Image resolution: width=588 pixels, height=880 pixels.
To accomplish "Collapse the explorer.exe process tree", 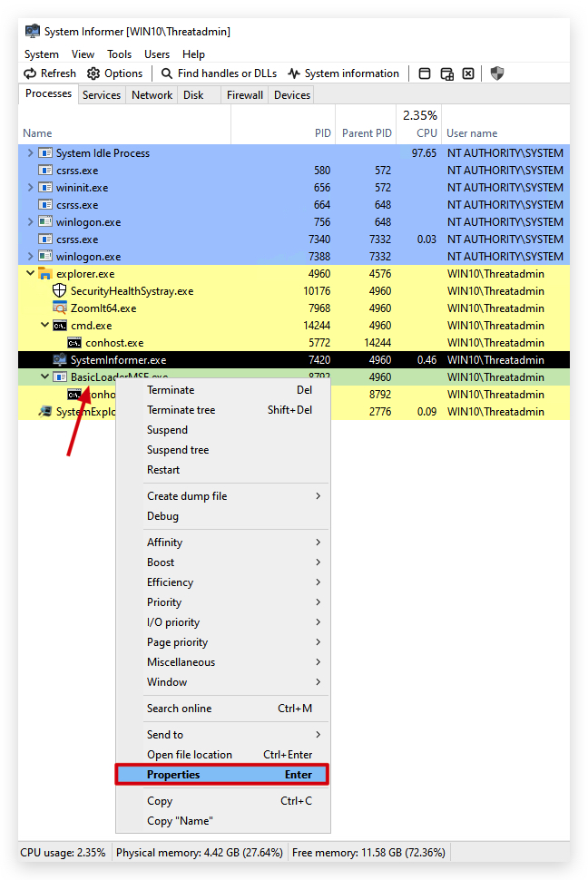I will [x=30, y=273].
